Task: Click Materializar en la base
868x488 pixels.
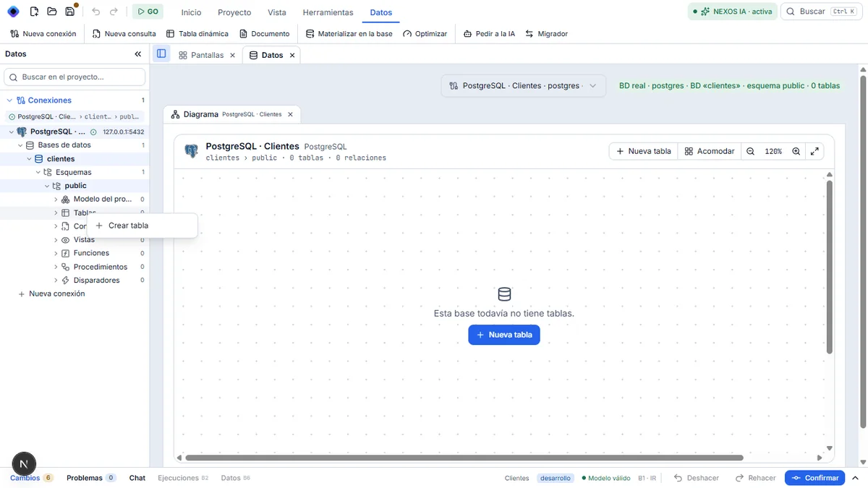Action: [349, 34]
